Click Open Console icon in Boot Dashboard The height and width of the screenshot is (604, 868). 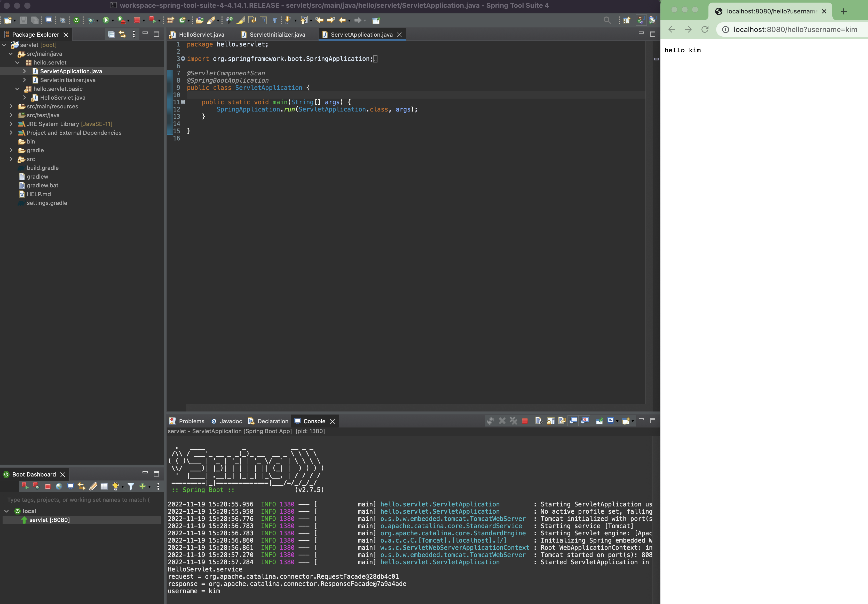click(x=70, y=486)
